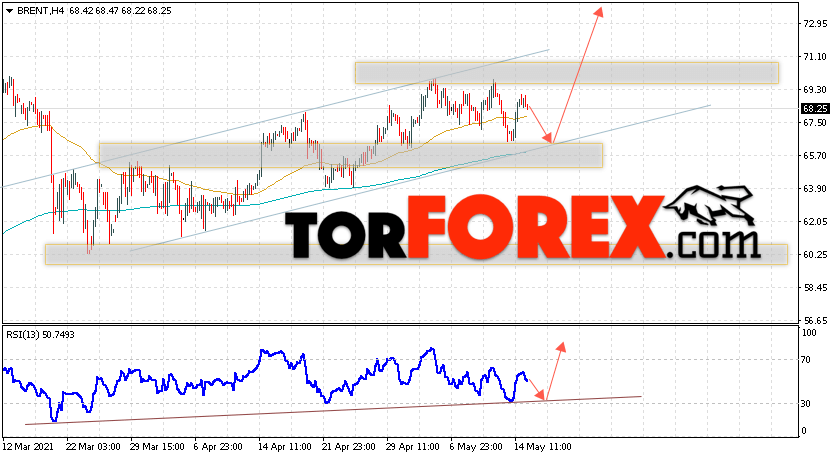Click the 21 Apr 23:00 date label
This screenshot has height=458, width=838.
point(349,446)
